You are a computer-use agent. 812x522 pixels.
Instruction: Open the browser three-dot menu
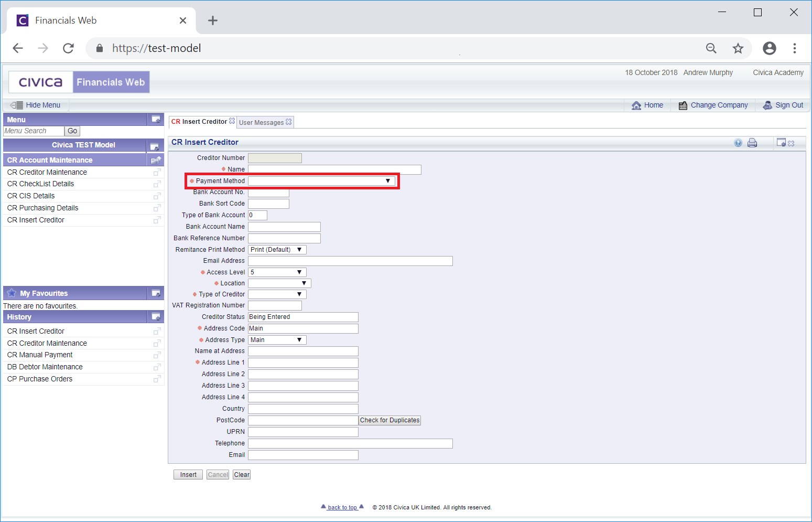point(795,48)
